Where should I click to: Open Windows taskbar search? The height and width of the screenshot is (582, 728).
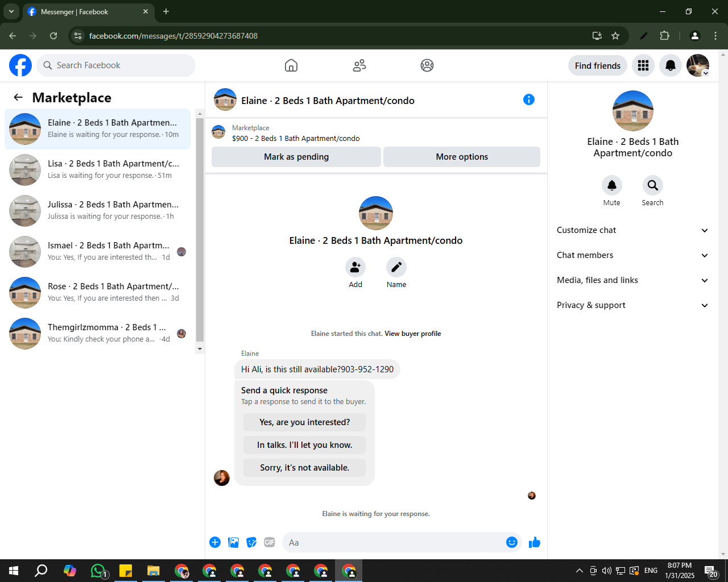click(41, 571)
